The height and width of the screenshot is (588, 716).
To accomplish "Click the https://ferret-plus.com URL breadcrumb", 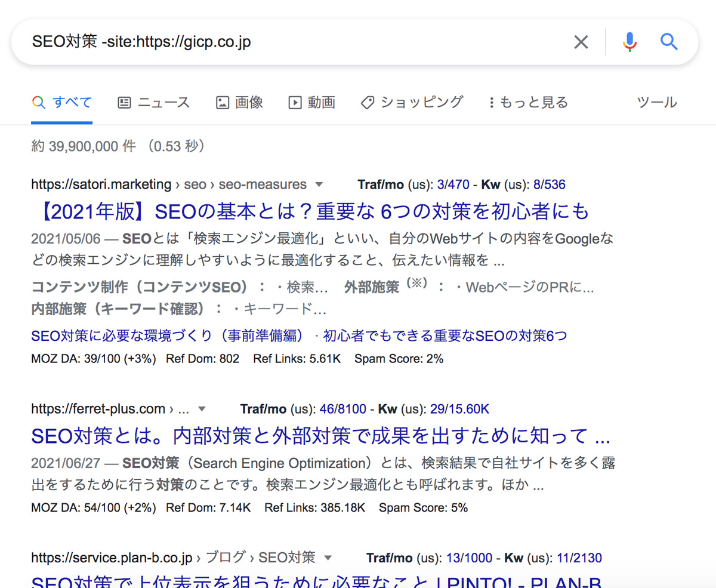I will click(x=98, y=410).
